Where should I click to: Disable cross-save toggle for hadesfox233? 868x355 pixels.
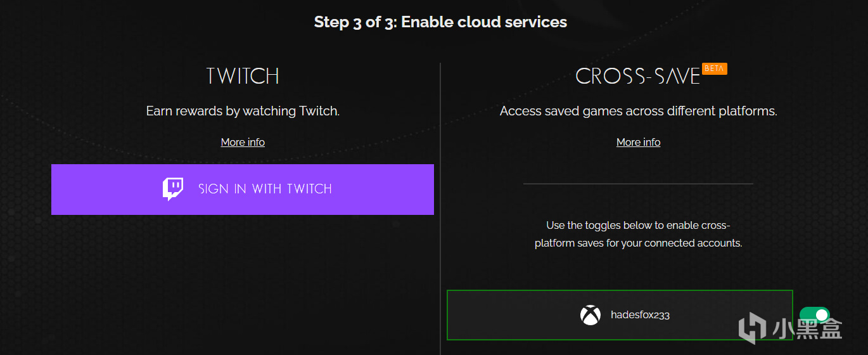coord(815,315)
